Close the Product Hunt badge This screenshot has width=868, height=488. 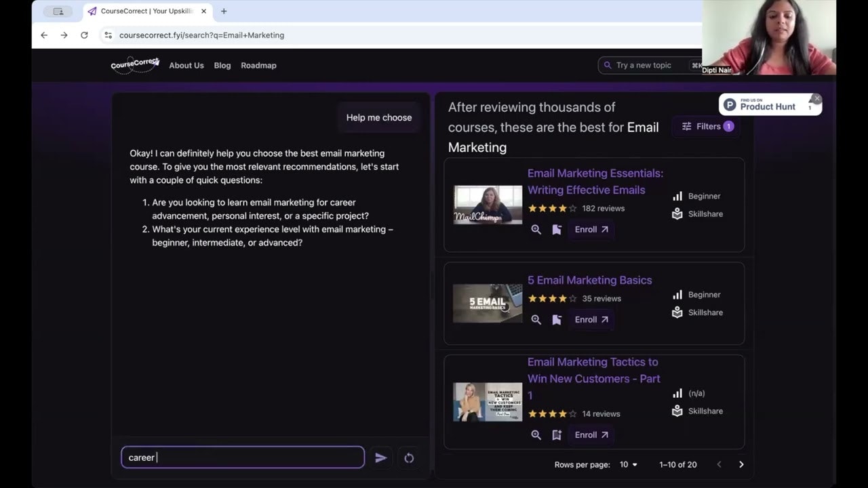coord(816,99)
